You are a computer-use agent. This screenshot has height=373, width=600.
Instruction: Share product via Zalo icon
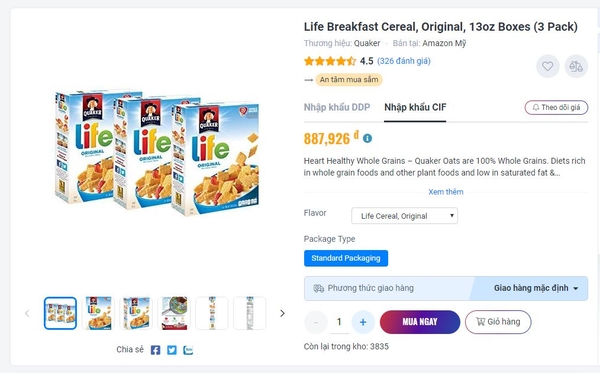click(188, 350)
